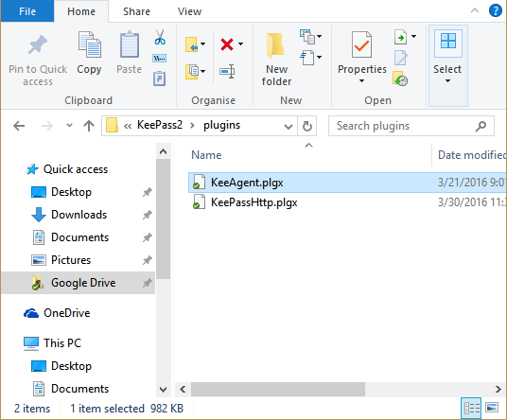Click the Pin to Quick access icon
The image size is (507, 420).
(x=38, y=45)
